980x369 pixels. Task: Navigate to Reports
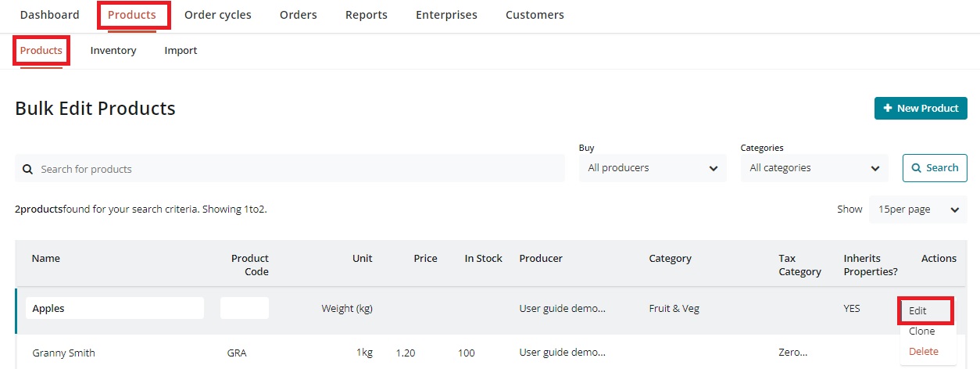click(366, 15)
